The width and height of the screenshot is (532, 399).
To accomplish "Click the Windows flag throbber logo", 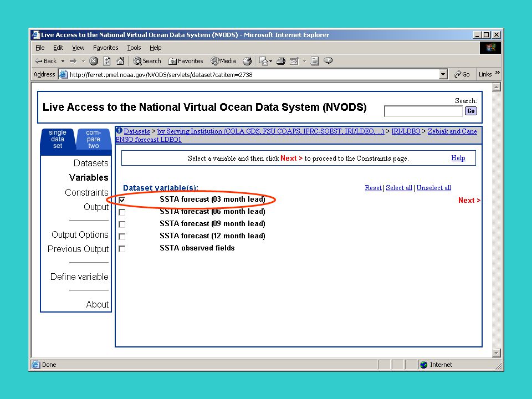I will click(x=490, y=48).
